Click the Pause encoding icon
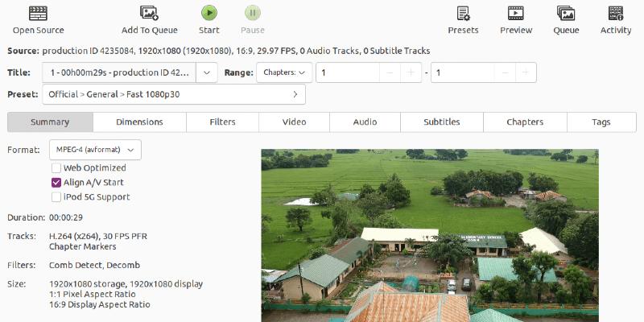The height and width of the screenshot is (322, 644). (x=252, y=13)
